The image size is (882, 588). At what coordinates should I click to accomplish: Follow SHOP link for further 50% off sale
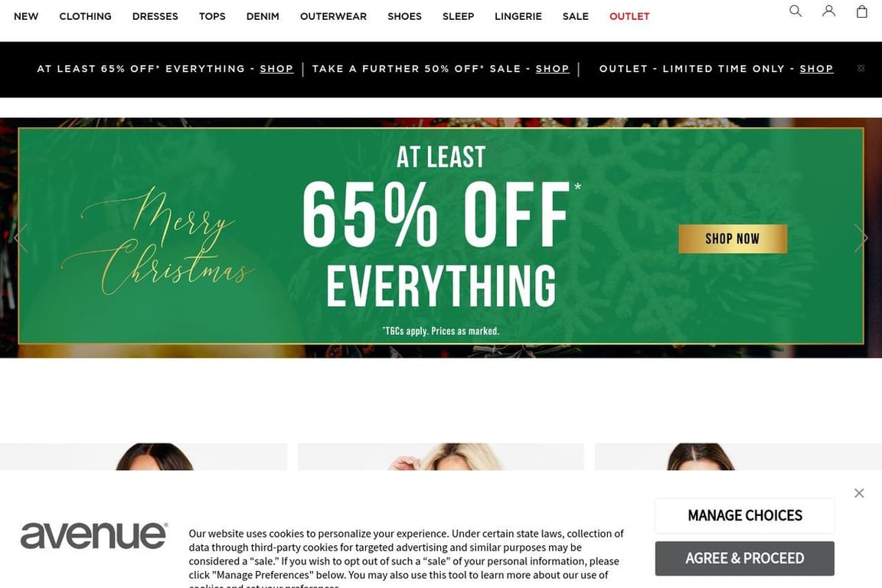[552, 69]
